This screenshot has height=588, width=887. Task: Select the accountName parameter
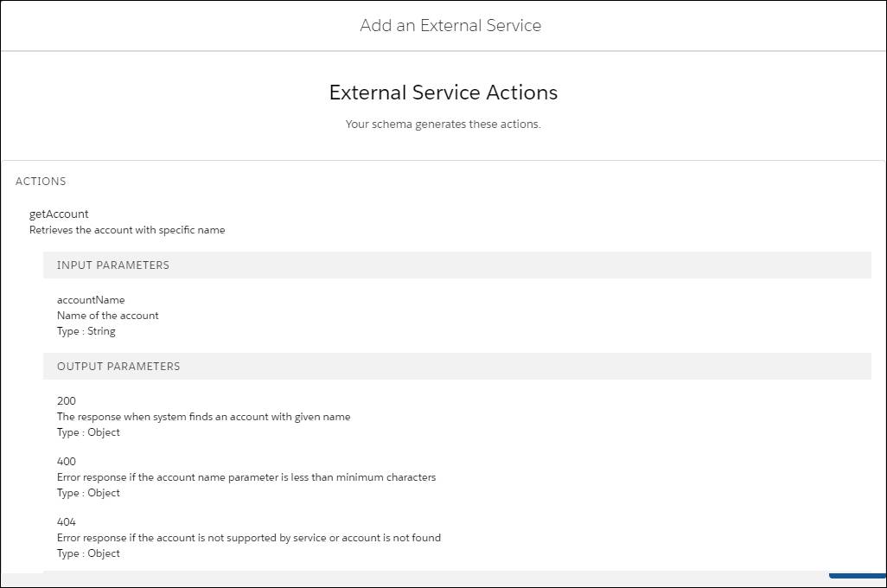point(91,300)
